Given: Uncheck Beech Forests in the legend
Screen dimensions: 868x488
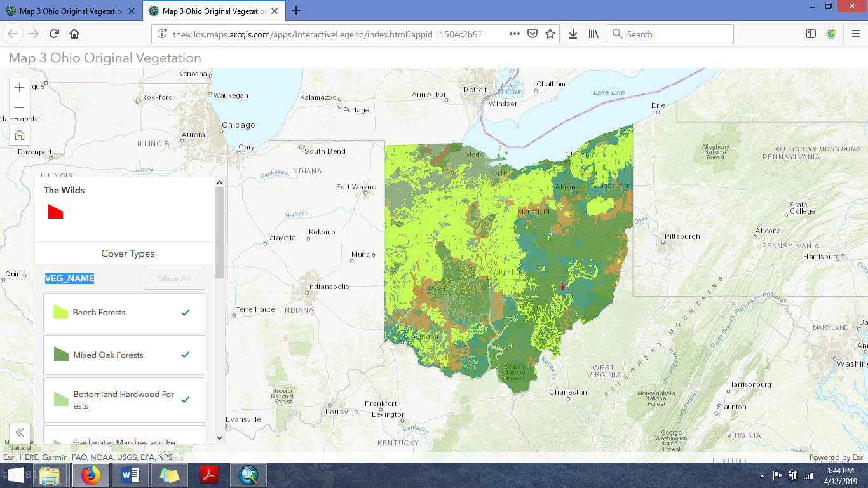Looking at the screenshot, I should [x=186, y=313].
